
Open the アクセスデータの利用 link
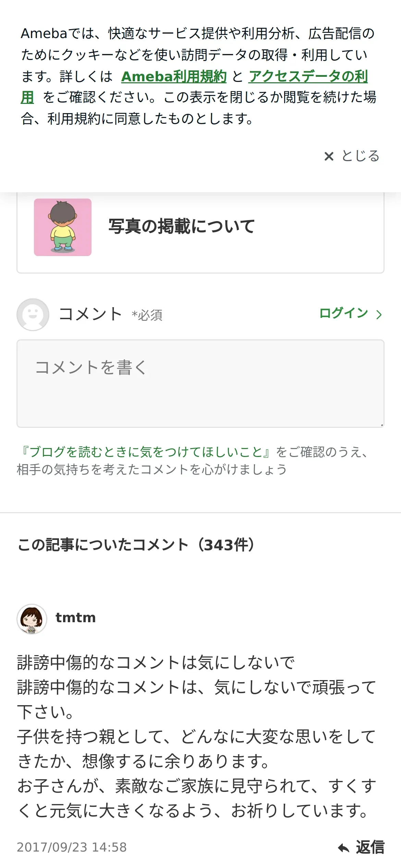pyautogui.click(x=308, y=76)
